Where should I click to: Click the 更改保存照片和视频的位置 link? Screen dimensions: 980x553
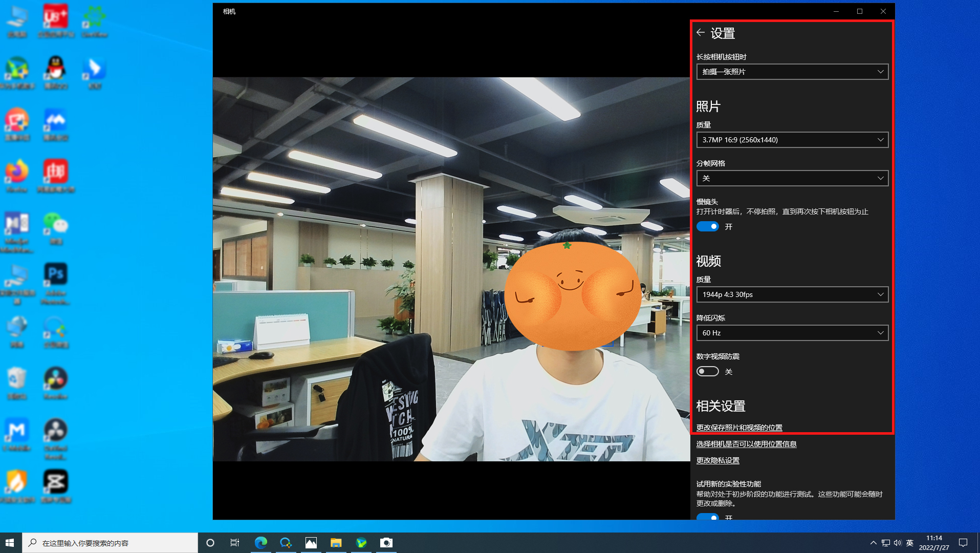click(x=739, y=428)
